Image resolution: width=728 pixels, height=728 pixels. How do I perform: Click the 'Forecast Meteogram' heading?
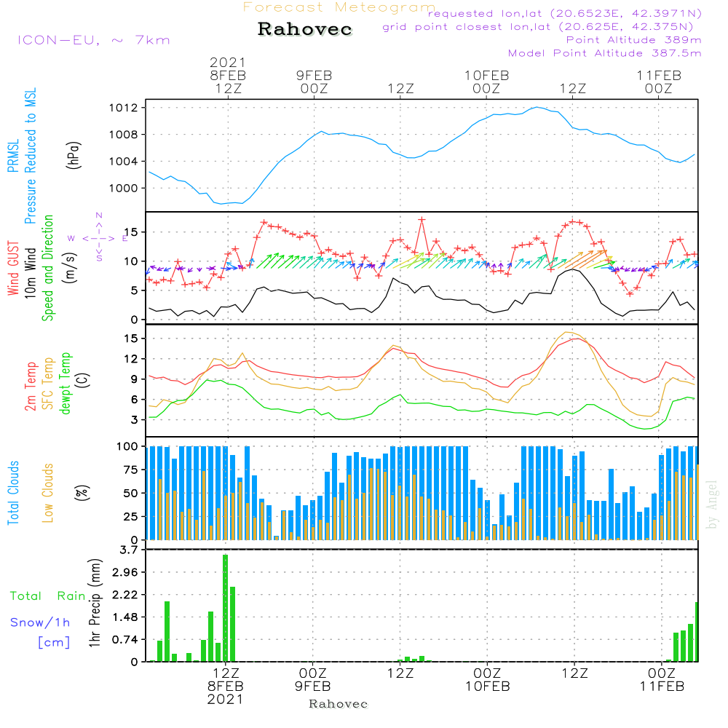(x=339, y=7)
